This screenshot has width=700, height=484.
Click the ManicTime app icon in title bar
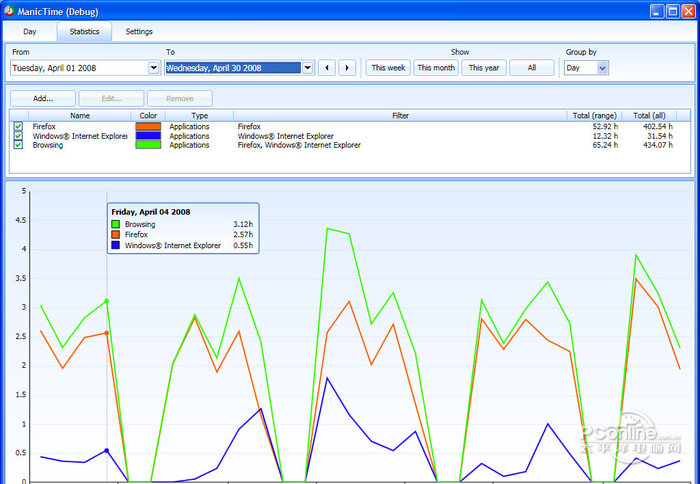[x=10, y=10]
